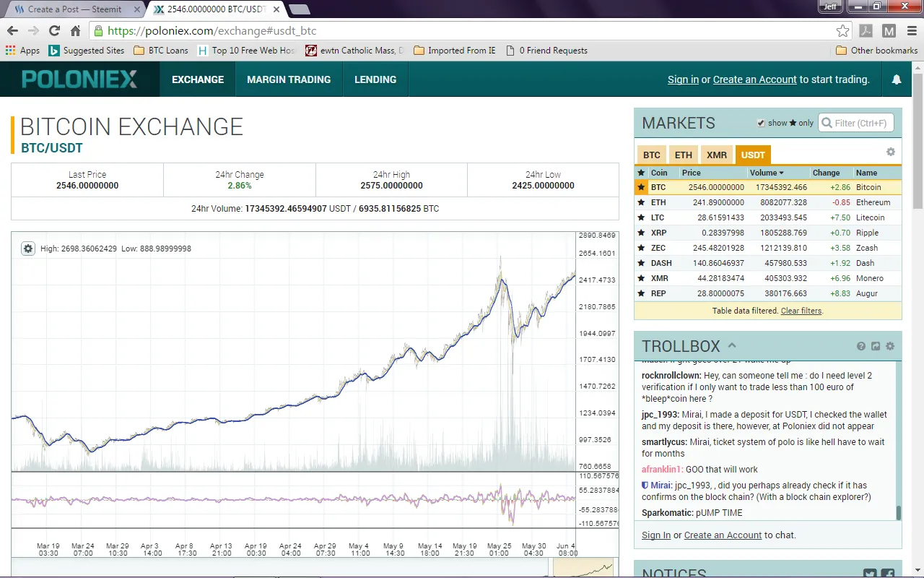Collapse the Trollbox panel chevron

[732, 345]
